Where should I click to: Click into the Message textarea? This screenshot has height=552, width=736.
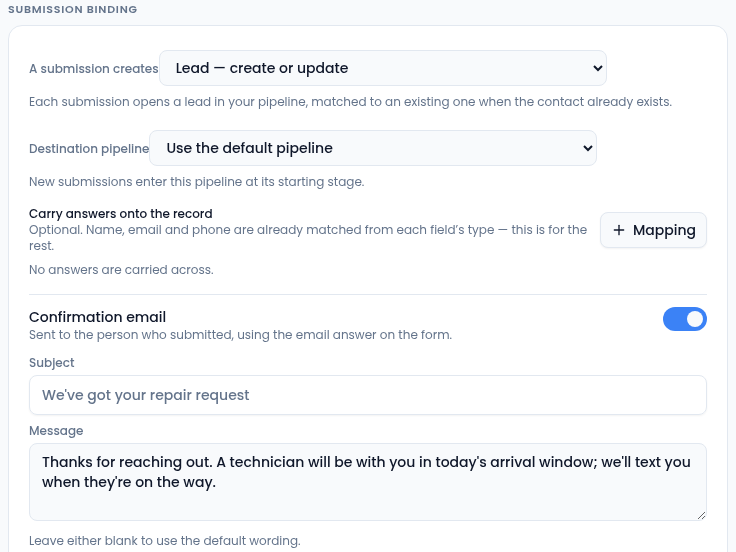click(368, 482)
